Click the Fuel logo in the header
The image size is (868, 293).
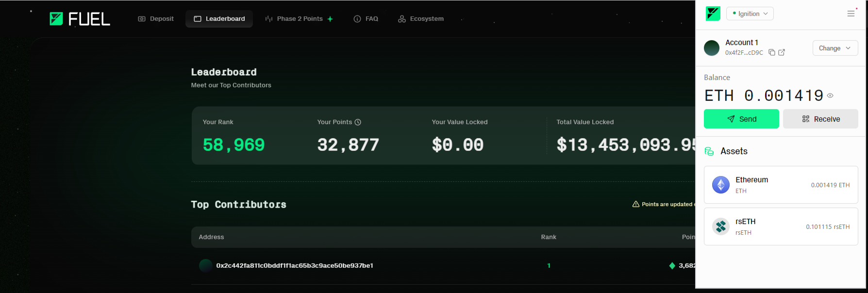click(80, 19)
